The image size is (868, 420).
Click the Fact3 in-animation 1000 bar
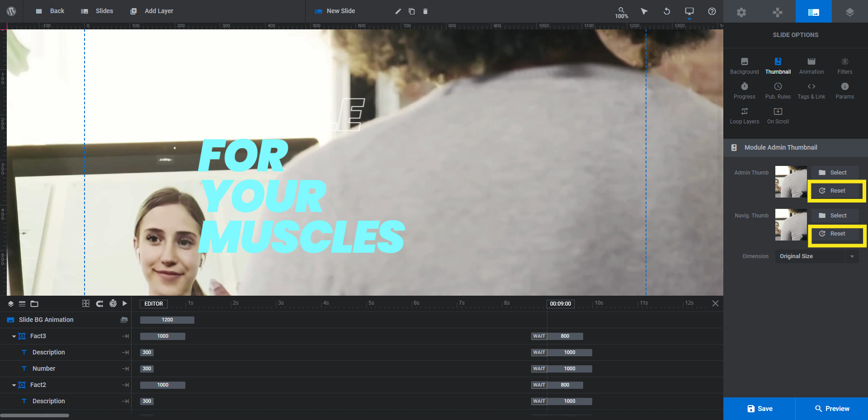point(163,336)
